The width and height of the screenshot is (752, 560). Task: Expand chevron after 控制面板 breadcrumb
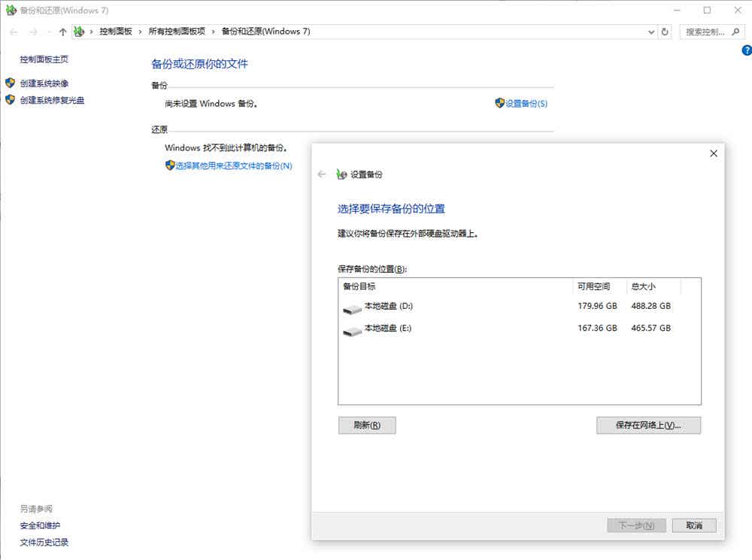pos(140,32)
